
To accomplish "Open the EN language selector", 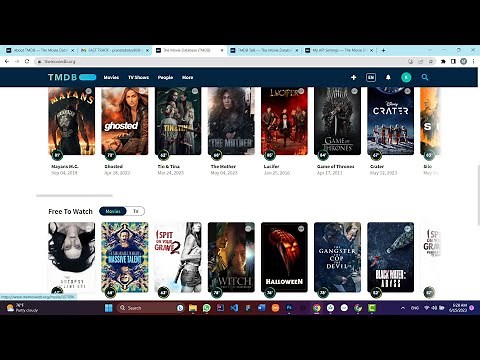I will (371, 77).
